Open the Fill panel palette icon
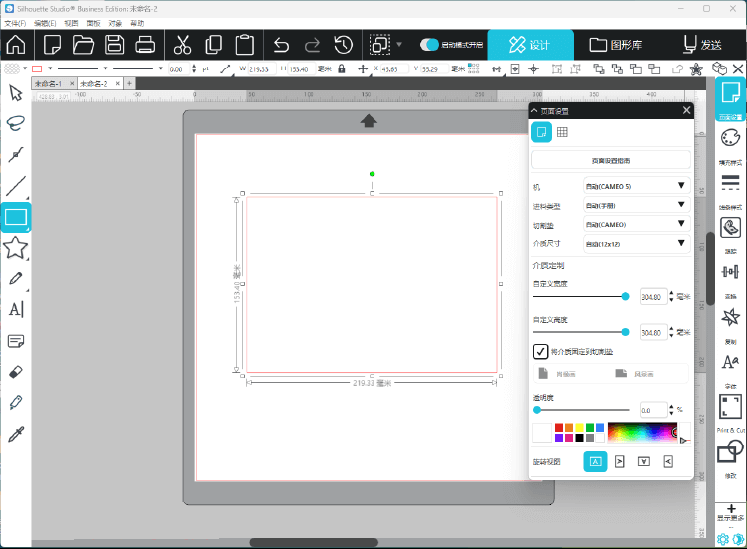Image resolution: width=747 pixels, height=549 pixels. click(730, 138)
